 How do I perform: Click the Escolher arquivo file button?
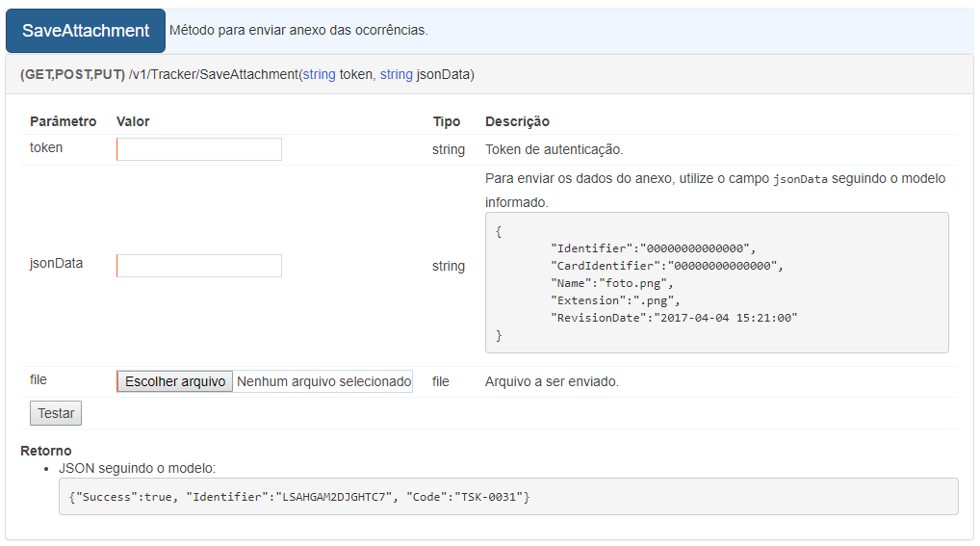tap(175, 381)
